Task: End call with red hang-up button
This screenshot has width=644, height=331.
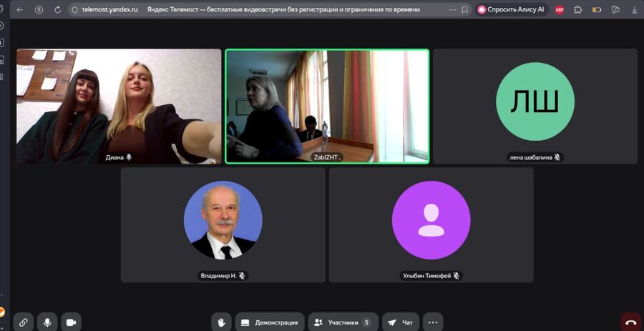Action: tap(630, 322)
